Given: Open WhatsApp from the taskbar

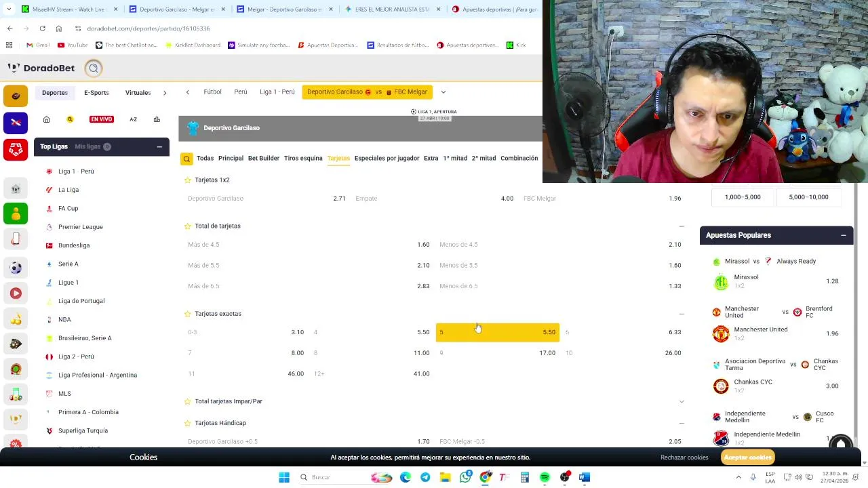Looking at the screenshot, I should click(x=465, y=477).
